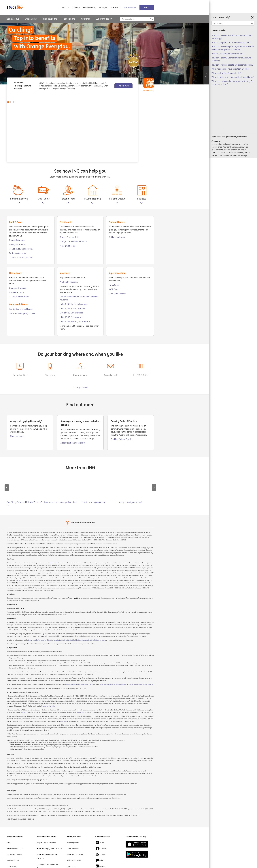This screenshot has width=257, height=868.
Task: Expand the Buying property chevron
Action: tap(92, 203)
